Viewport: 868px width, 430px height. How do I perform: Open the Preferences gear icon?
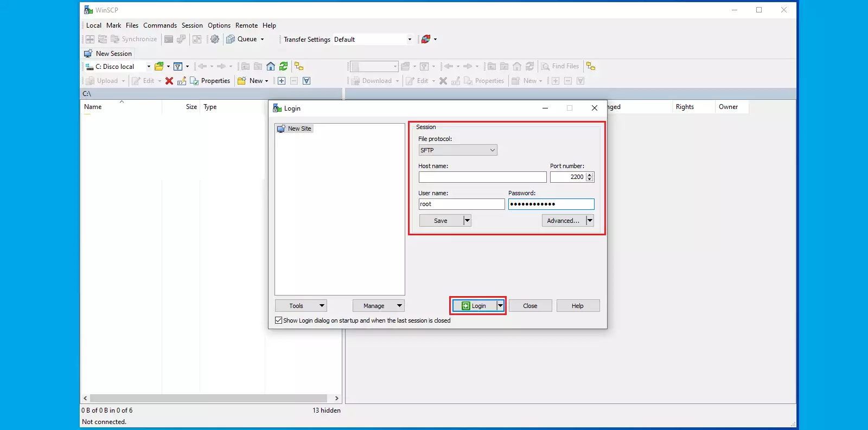click(x=215, y=39)
